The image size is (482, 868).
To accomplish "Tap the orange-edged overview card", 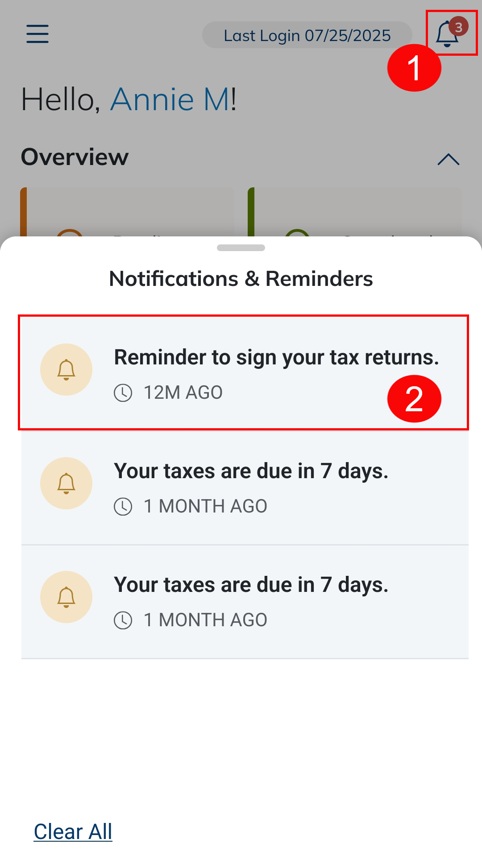I will tap(127, 212).
